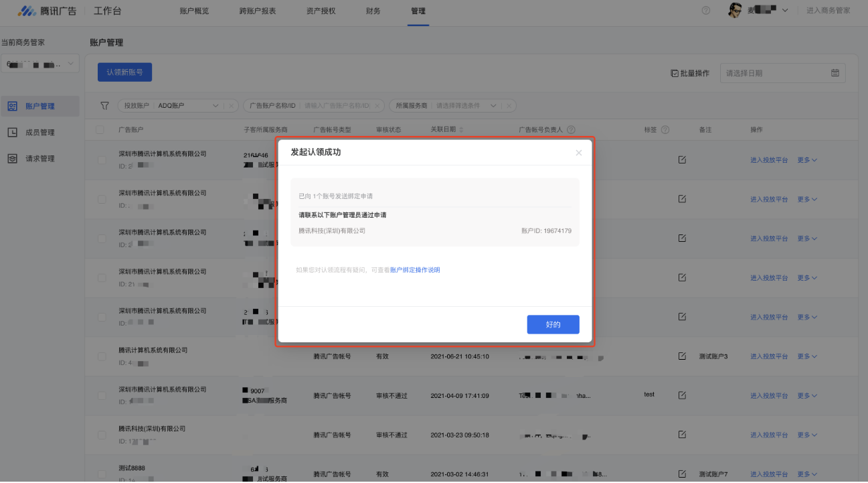Image resolution: width=868 pixels, height=483 pixels.
Task: Click the 好的 button in the dialog
Action: (553, 324)
